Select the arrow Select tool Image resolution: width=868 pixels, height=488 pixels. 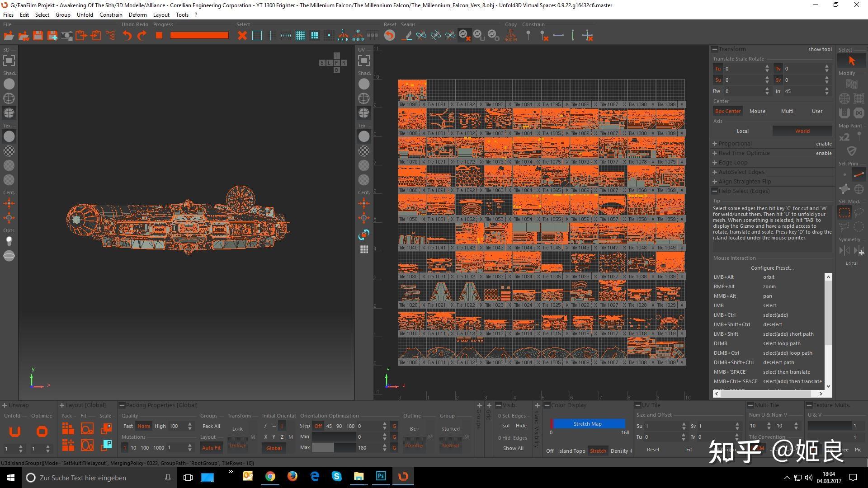click(852, 61)
